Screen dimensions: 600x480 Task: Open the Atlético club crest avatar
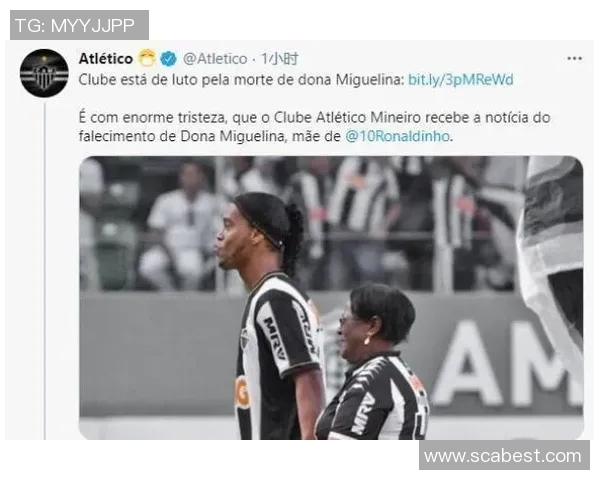(x=44, y=73)
